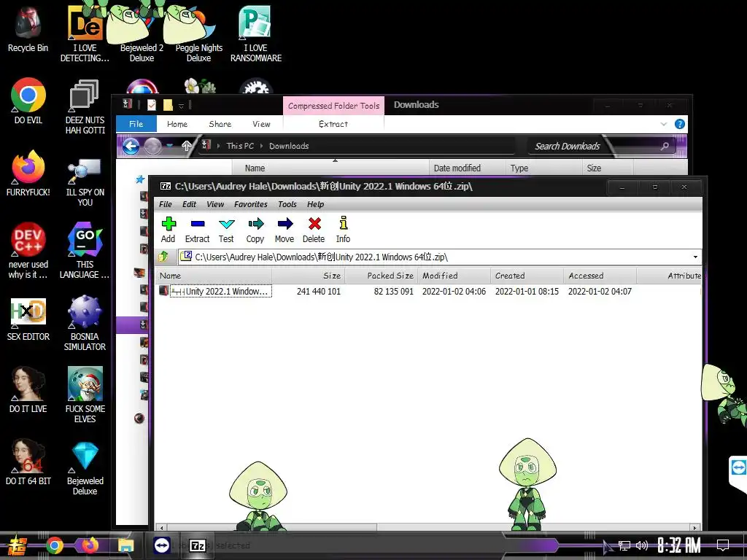Open File Explorer from the taskbar
The image size is (747, 560).
tap(126, 545)
